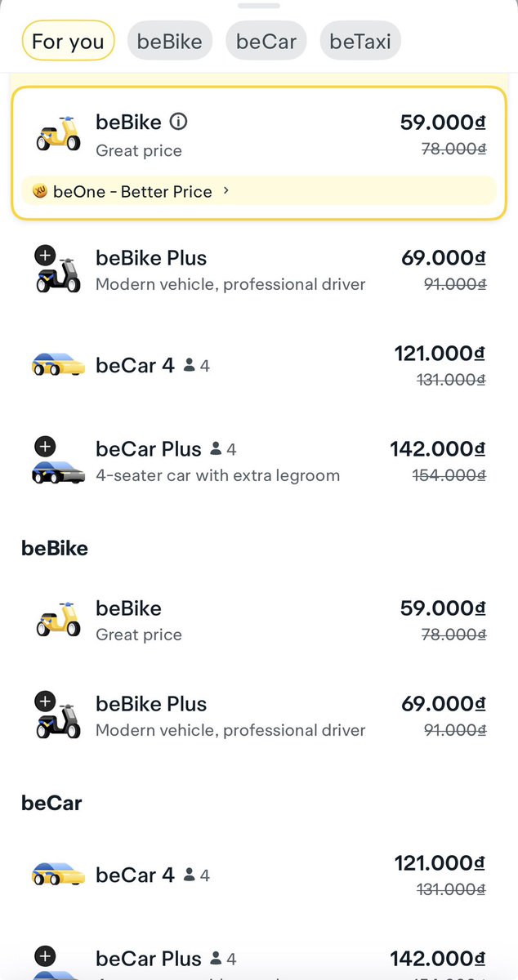Select the For you tab
The width and height of the screenshot is (518, 980).
(69, 42)
